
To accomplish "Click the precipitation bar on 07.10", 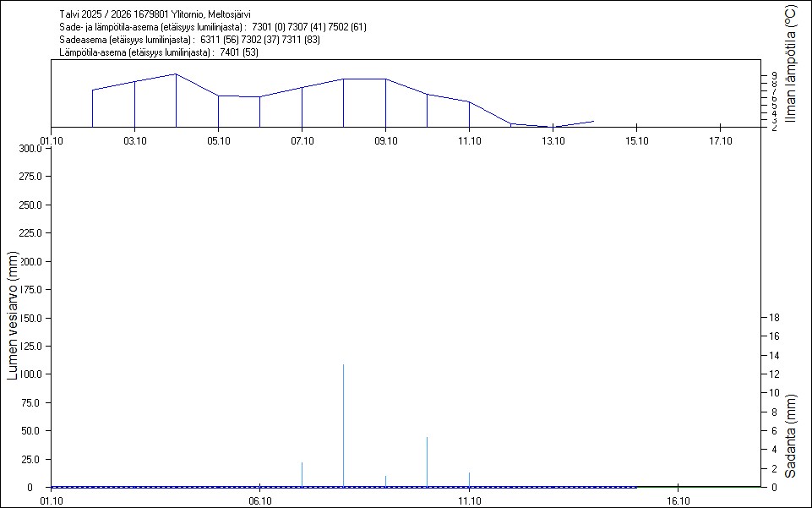I will tap(302, 474).
